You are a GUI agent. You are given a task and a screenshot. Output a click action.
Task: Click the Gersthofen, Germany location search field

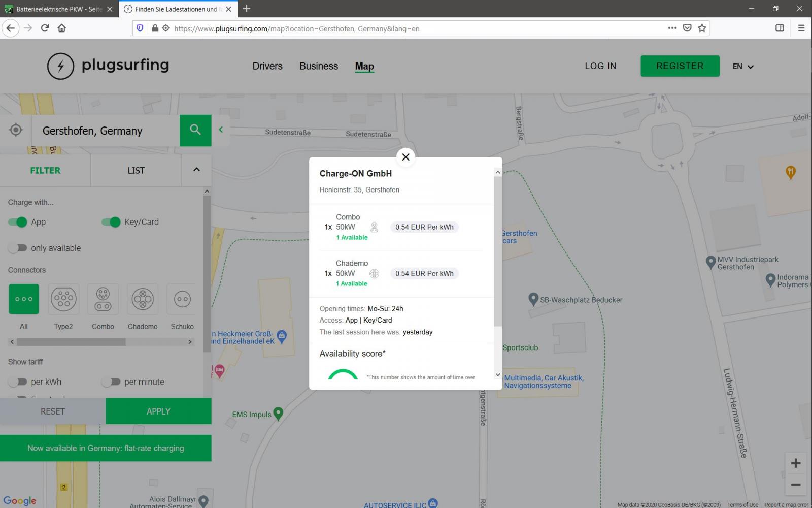pyautogui.click(x=106, y=131)
